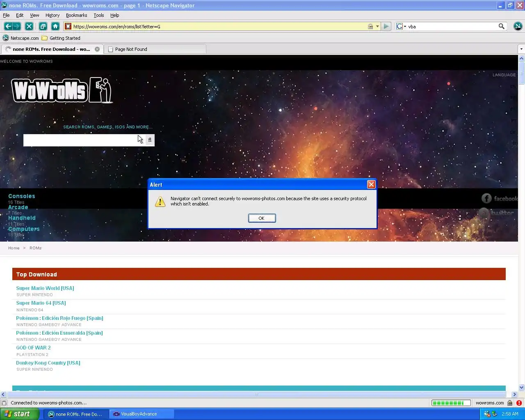
Task: Switch to VisualBoyAdvance on the taskbar
Action: 142,414
